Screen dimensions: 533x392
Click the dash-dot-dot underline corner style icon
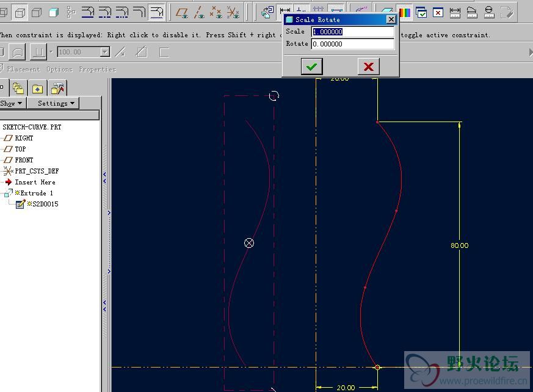coord(121,12)
